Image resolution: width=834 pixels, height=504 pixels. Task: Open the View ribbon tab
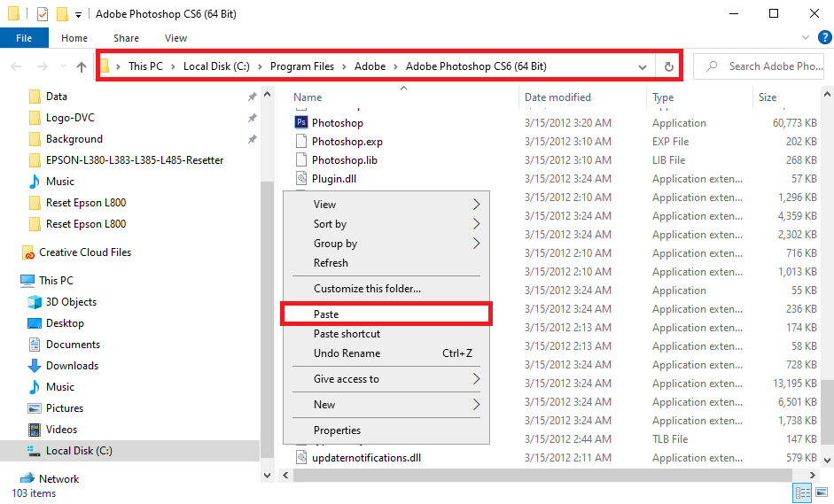pyautogui.click(x=175, y=38)
